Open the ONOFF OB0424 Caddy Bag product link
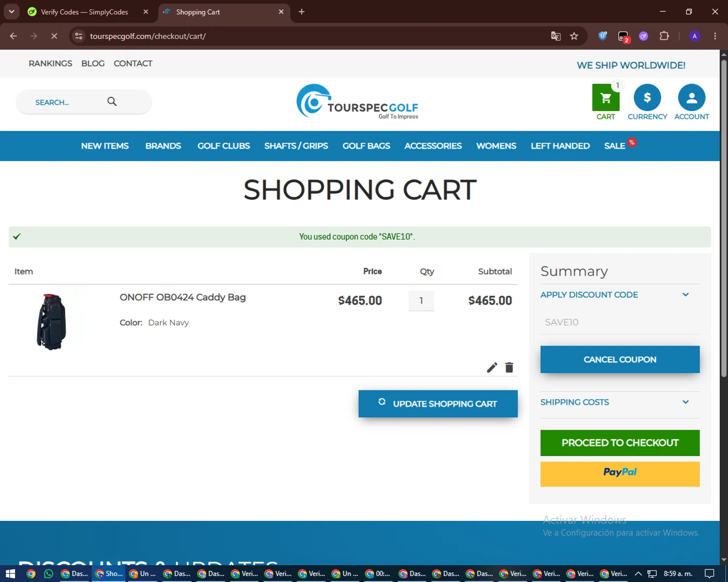This screenshot has height=582, width=728. (x=182, y=297)
